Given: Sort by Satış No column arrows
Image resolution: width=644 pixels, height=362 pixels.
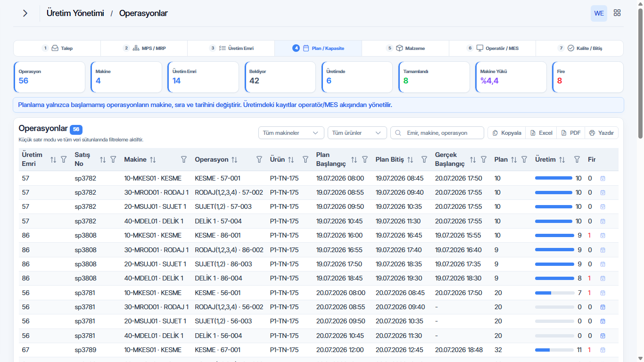Looking at the screenshot, I should [103, 160].
